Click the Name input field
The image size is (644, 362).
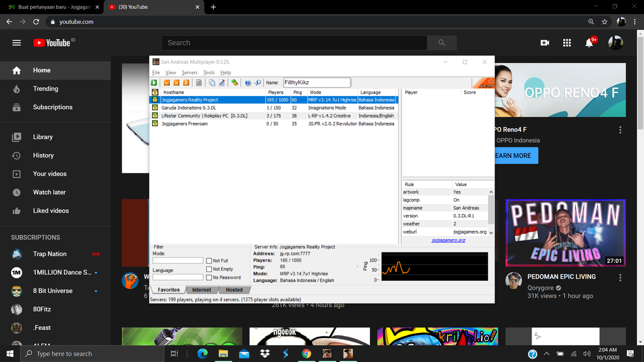(316, 82)
